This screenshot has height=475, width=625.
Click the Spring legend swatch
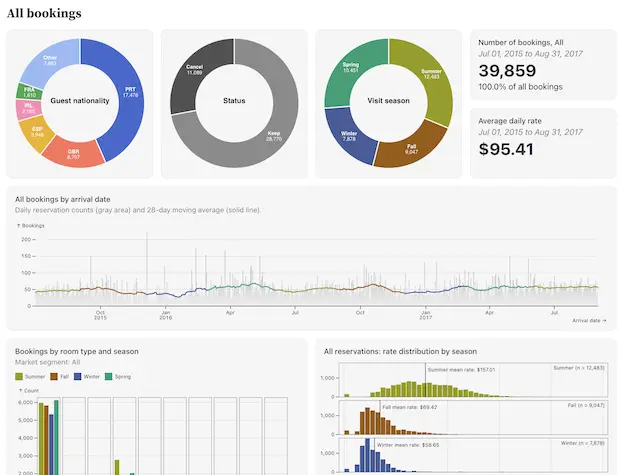[x=110, y=376]
